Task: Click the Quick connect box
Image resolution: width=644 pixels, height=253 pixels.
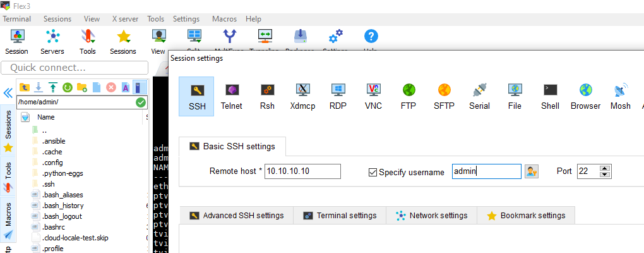Action: [75, 68]
